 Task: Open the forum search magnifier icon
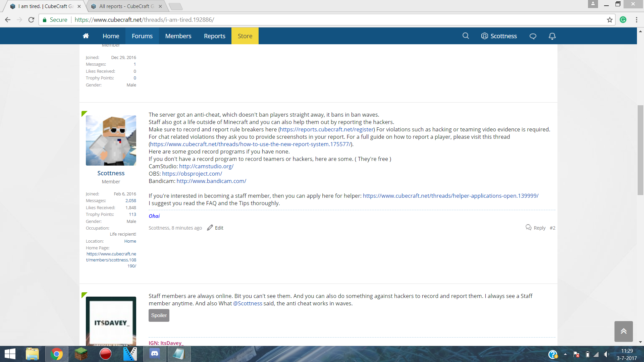click(466, 36)
